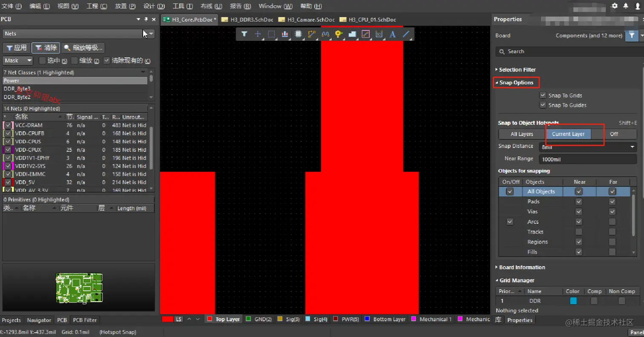Select the interactive routing tool
This screenshot has width=644, height=337.
[311, 34]
